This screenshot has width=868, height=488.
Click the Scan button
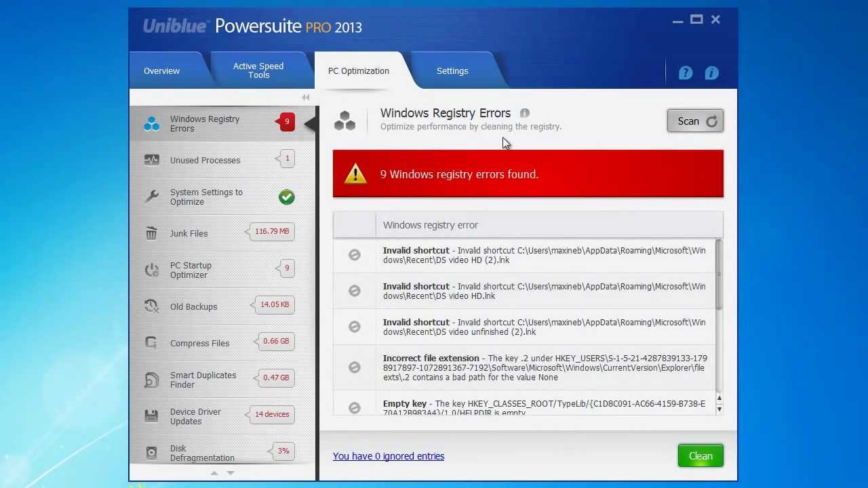(695, 121)
